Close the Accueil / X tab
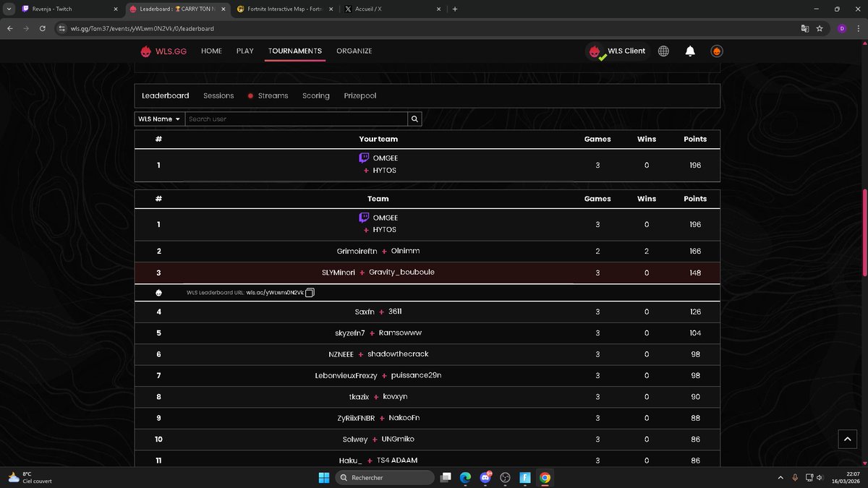 tap(438, 9)
